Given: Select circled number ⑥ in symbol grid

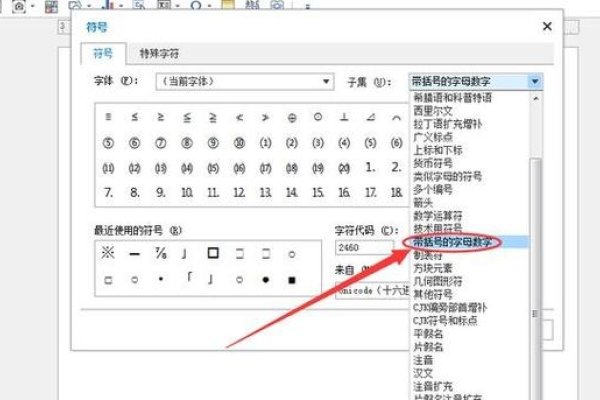Looking at the screenshot, I should 134,143.
